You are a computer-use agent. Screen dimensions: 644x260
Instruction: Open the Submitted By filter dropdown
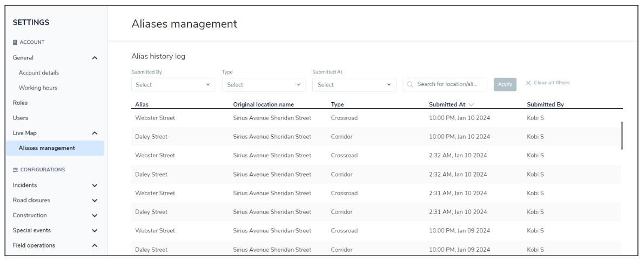click(x=173, y=85)
